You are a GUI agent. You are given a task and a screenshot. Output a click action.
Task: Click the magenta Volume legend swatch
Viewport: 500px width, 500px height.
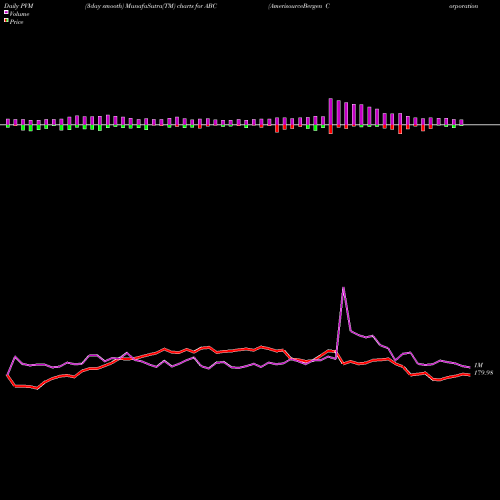pyautogui.click(x=6, y=12)
